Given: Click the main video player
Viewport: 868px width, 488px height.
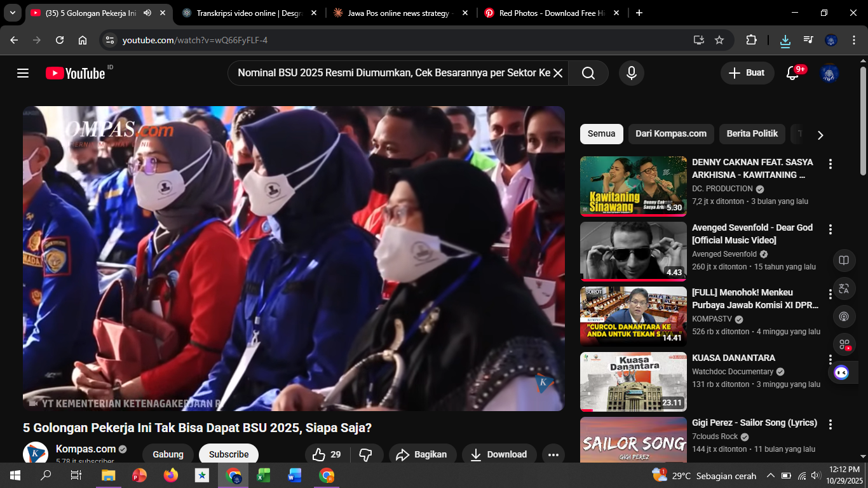Looking at the screenshot, I should click(x=294, y=259).
